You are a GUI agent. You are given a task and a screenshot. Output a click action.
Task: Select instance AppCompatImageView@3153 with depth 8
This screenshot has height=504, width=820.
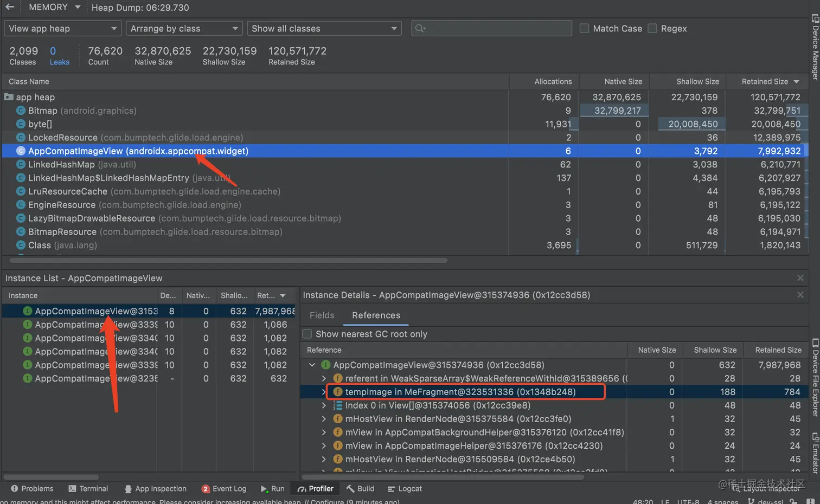[x=149, y=311]
